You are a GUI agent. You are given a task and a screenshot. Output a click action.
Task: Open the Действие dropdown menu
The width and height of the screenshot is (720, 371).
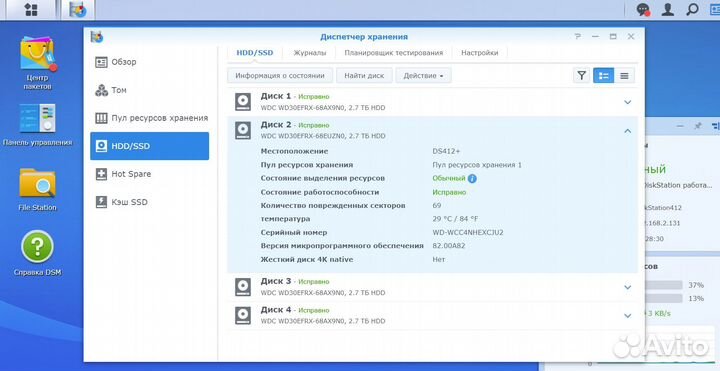423,76
